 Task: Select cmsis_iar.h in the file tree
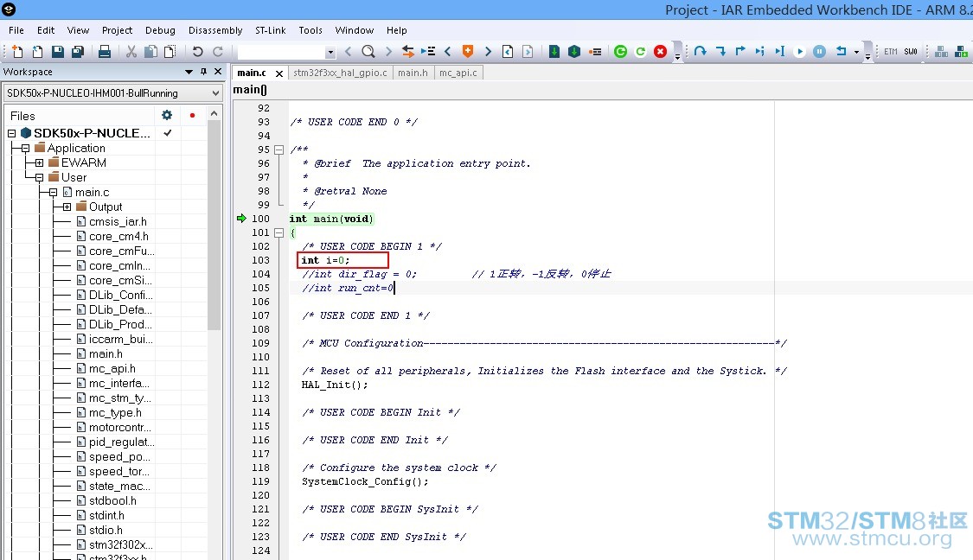[x=118, y=221]
